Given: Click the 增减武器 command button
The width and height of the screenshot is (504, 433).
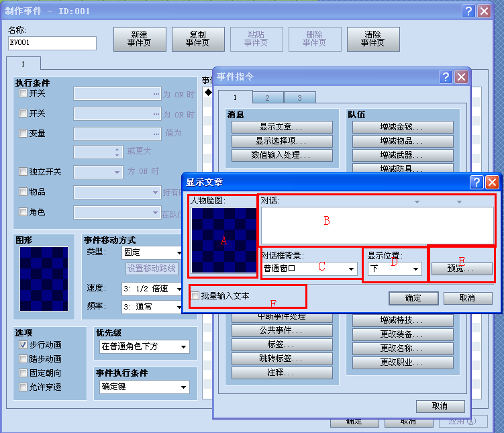Looking at the screenshot, I should pyautogui.click(x=403, y=155).
